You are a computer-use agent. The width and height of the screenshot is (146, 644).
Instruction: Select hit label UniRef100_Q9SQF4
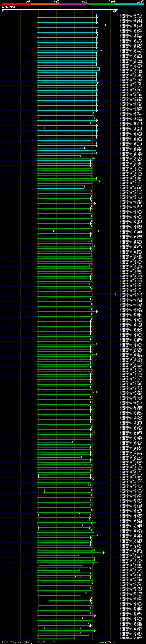(x=131, y=20)
